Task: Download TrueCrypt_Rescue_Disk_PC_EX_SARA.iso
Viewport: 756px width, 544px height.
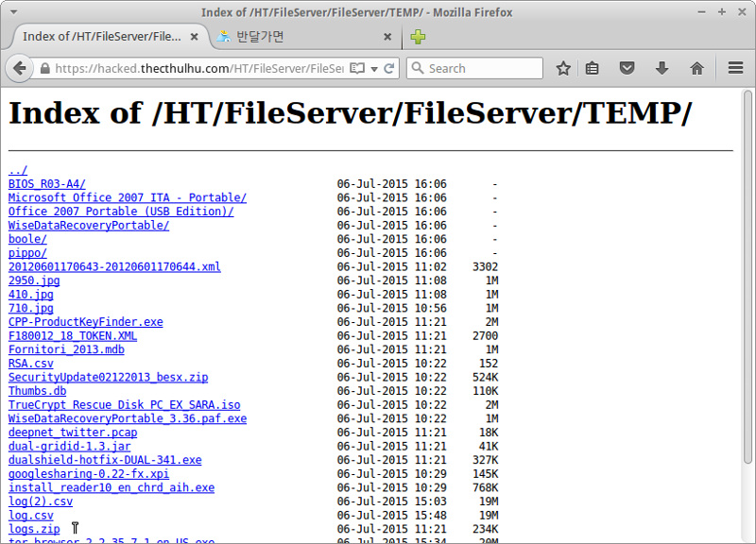Action: pyautogui.click(x=125, y=405)
